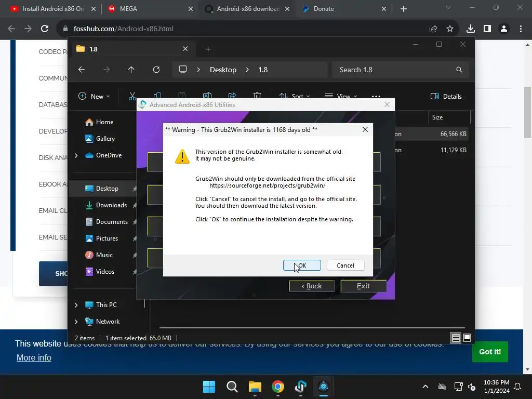Viewport: 532px width, 399px height.
Task: Open Chrome downloads icon
Action: [x=471, y=29]
